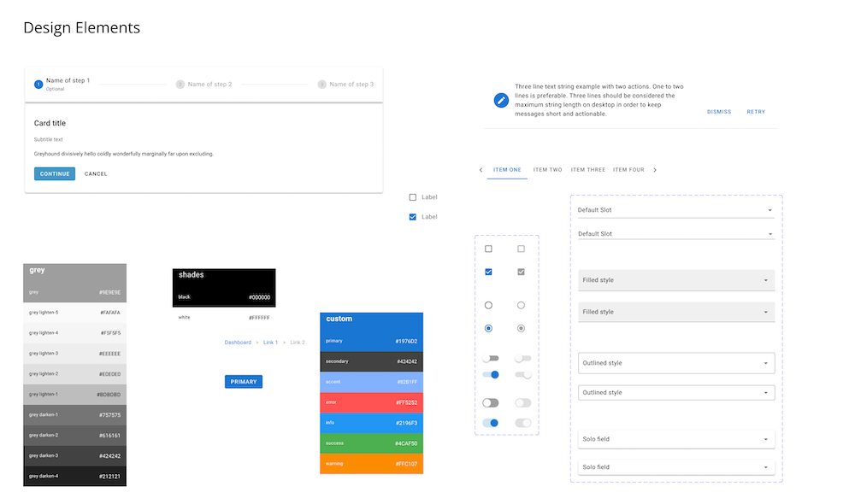The height and width of the screenshot is (504, 855).
Task: Select the empty blue-column radio button
Action: (488, 305)
